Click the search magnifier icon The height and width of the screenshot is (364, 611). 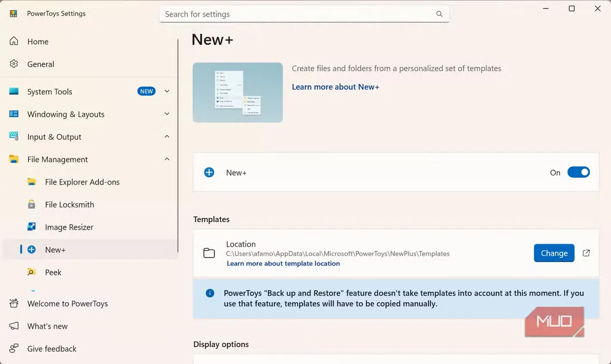tap(439, 14)
